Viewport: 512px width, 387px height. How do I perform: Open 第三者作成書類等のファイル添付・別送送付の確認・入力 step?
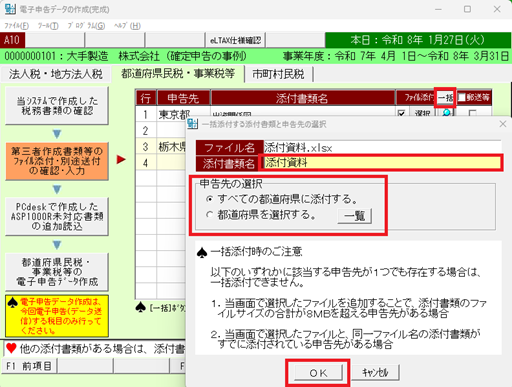tap(57, 161)
